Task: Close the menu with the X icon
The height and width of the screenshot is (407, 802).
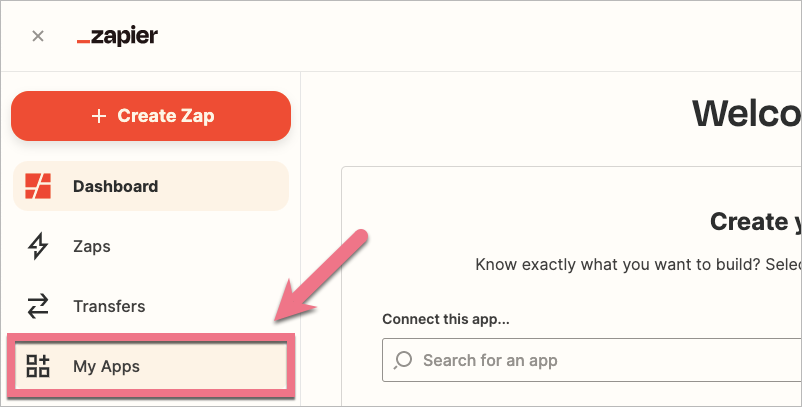Action: pos(38,36)
